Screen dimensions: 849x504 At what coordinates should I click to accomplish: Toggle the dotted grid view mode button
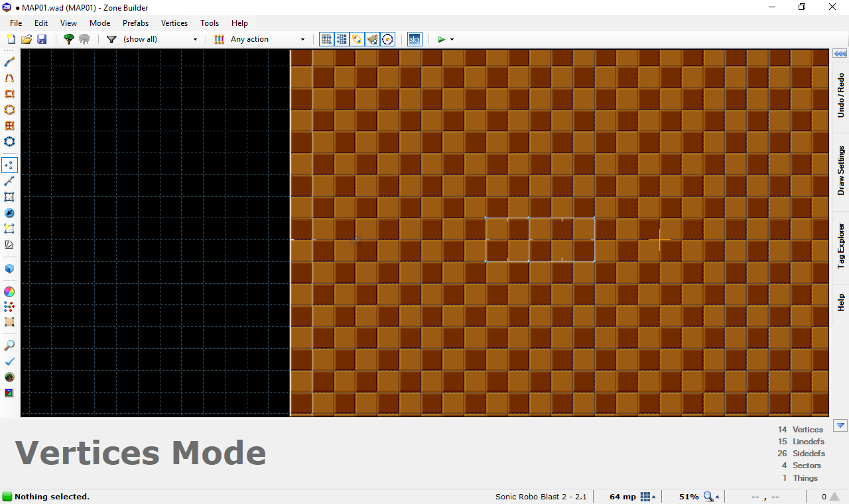coord(342,39)
